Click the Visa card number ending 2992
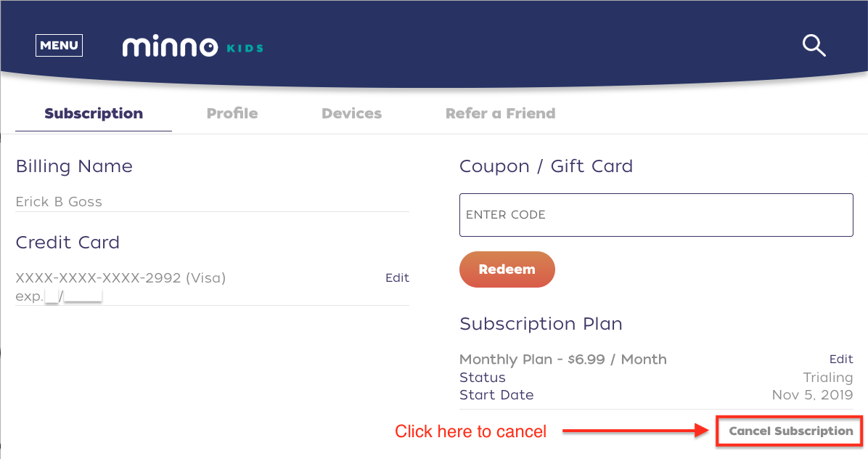The height and width of the screenshot is (459, 868). tap(120, 278)
